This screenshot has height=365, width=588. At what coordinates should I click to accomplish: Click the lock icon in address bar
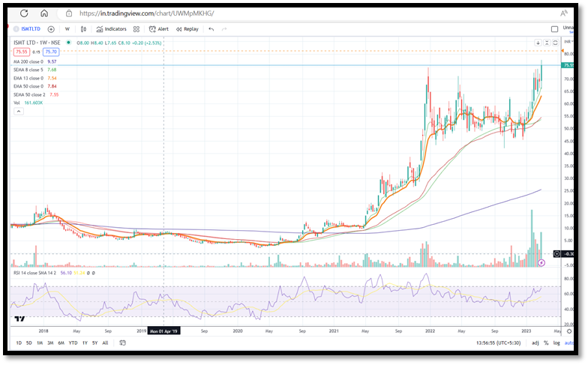69,13
